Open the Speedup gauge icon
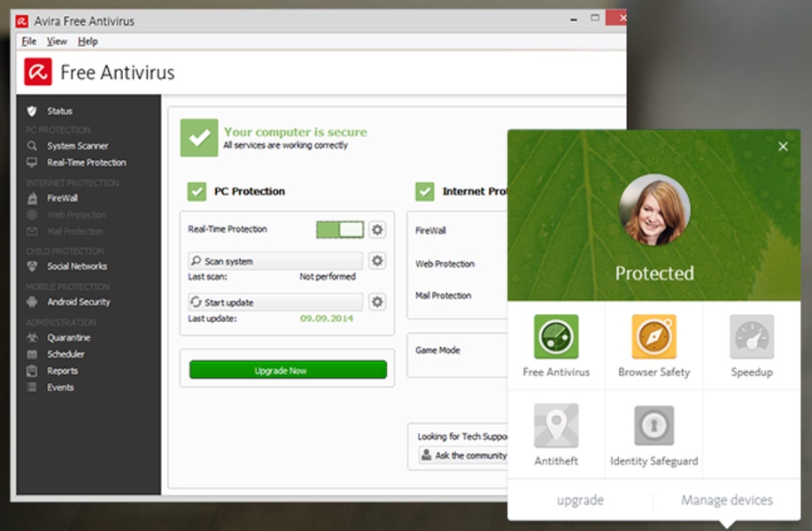This screenshot has width=812, height=531. coord(752,337)
